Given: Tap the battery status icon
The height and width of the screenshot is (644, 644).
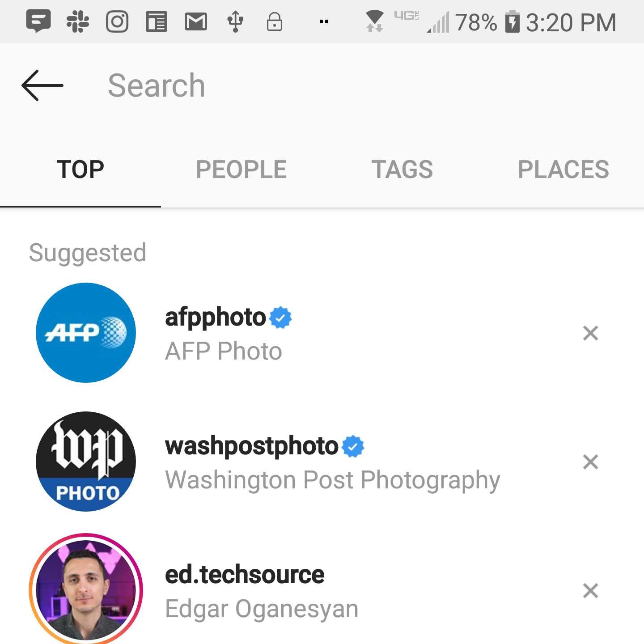Looking at the screenshot, I should [512, 22].
